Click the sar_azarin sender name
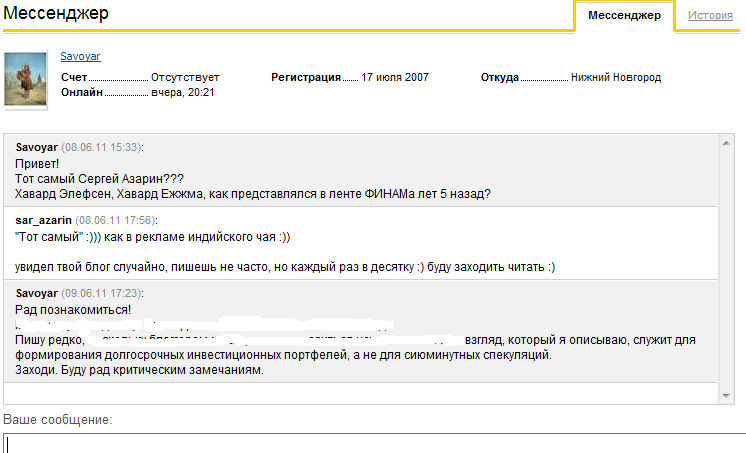 click(44, 220)
